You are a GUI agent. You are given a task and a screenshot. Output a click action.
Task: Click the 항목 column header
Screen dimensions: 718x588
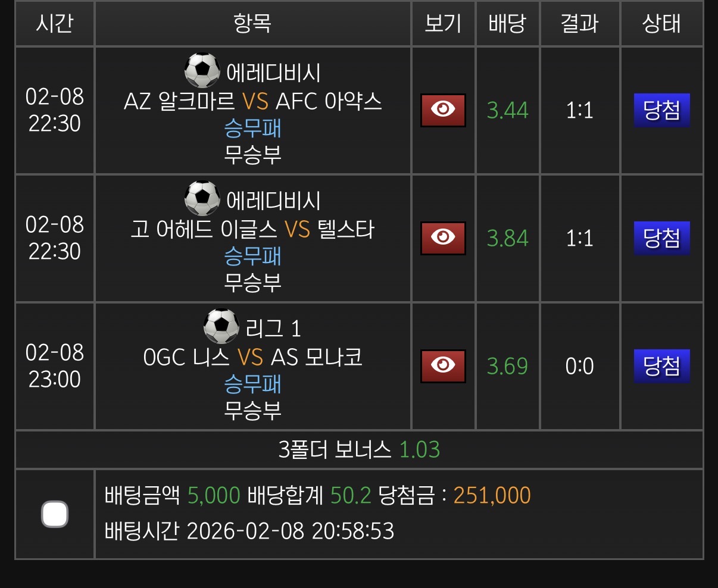[252, 24]
